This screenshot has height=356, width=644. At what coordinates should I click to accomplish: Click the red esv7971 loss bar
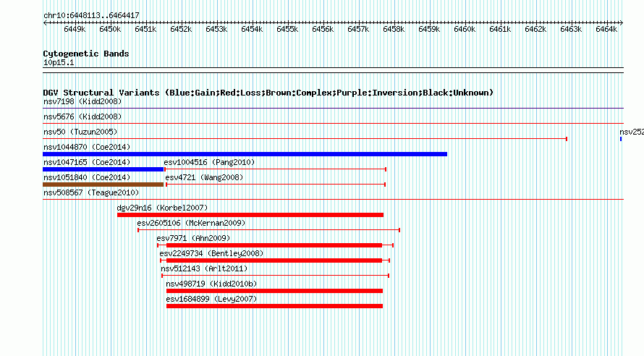pos(274,245)
